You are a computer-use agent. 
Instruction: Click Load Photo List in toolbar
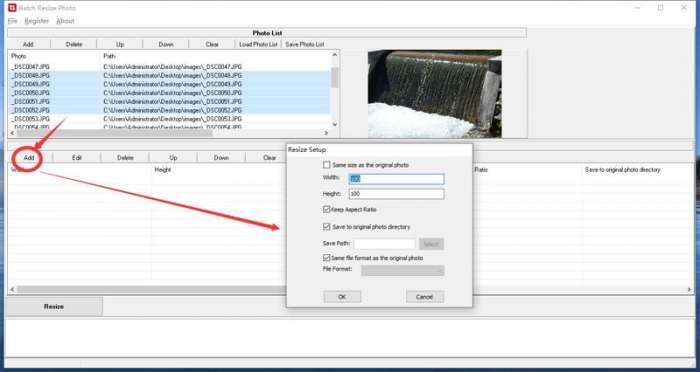point(258,44)
